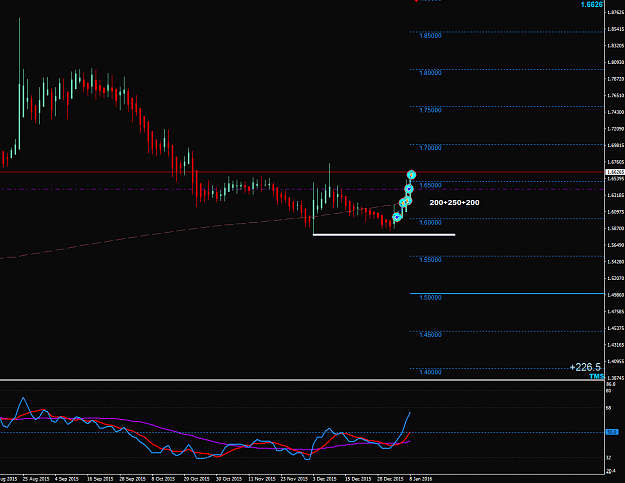This screenshot has width=625, height=483.
Task: Select the 1.55000 price level label
Action: 430,259
